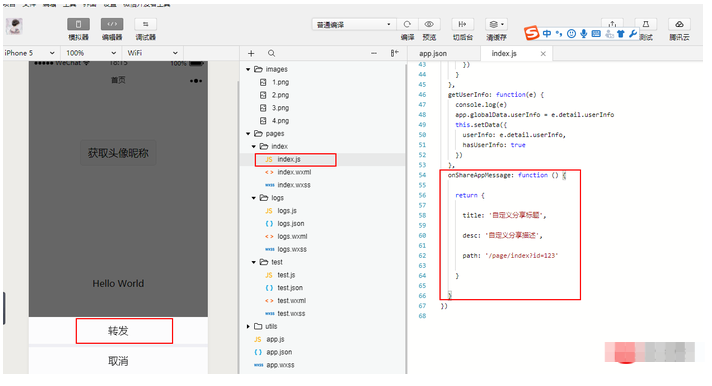Viewport: 712px width, 386px height.
Task: Open test.json file
Action: [290, 288]
